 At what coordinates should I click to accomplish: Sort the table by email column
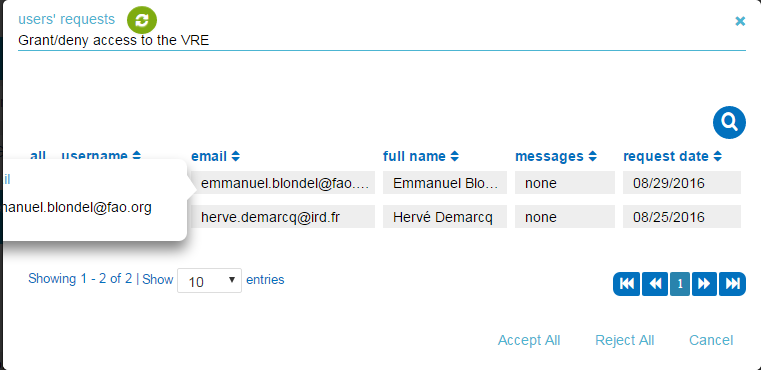(215, 156)
